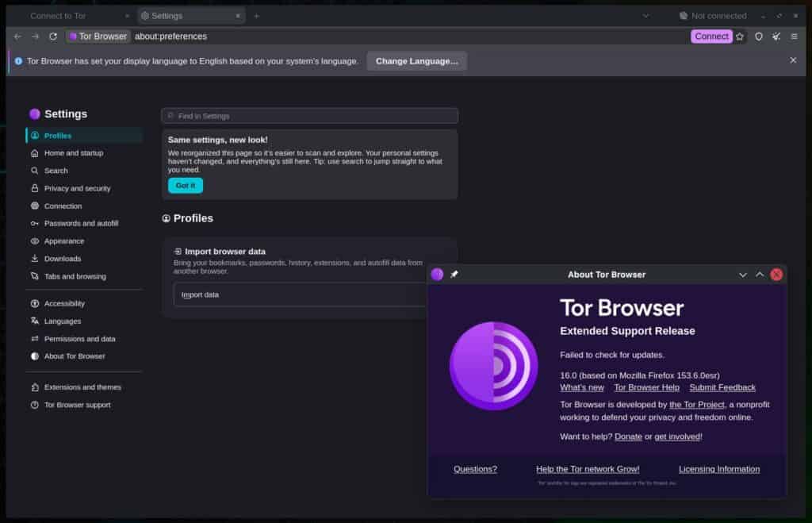The image size is (812, 523).
Task: Reload the current page
Action: [x=53, y=37]
